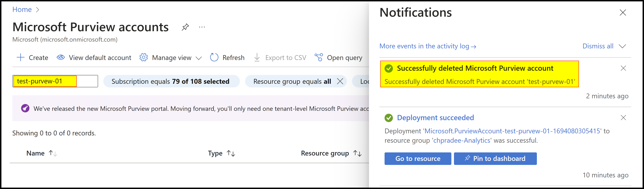Click the new Microsoft Purview portal banner text
This screenshot has width=644, height=189.
pyautogui.click(x=201, y=109)
